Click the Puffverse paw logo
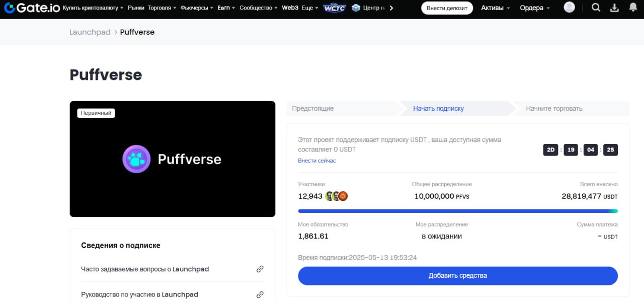The height and width of the screenshot is (302, 644). [136, 159]
